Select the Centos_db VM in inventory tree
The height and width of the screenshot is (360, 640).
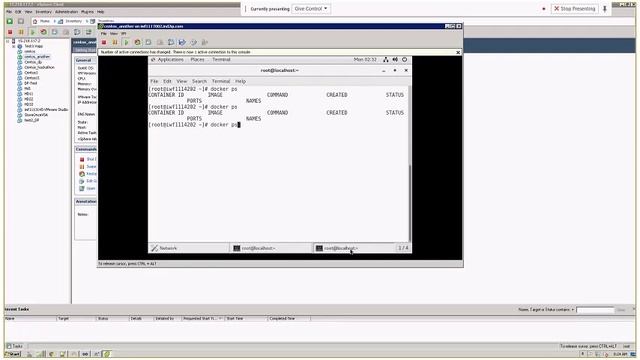tap(33, 62)
